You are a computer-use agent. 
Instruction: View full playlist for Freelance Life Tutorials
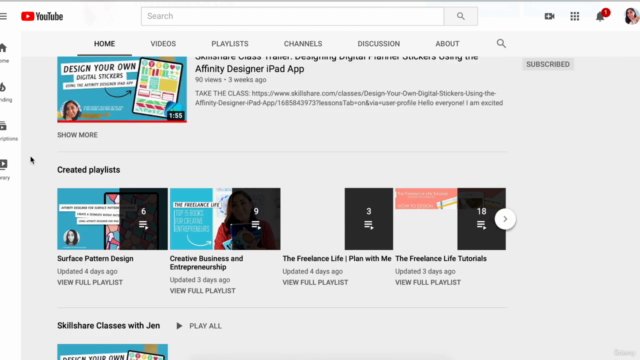click(428, 282)
